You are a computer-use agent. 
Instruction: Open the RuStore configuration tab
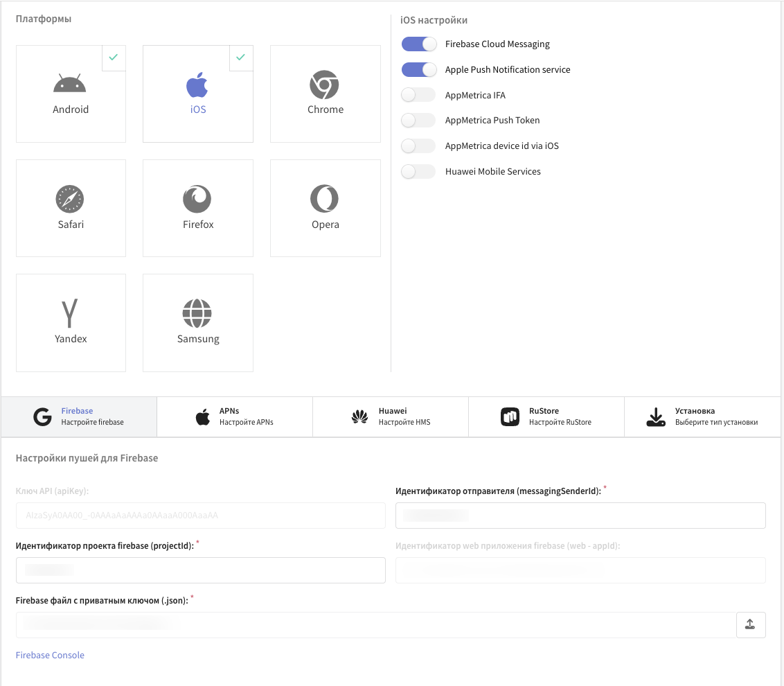pos(546,416)
